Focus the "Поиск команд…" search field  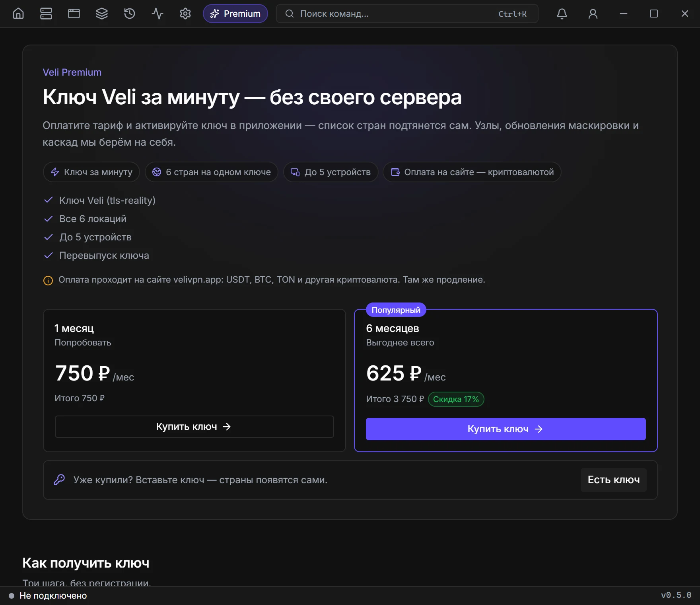[407, 14]
